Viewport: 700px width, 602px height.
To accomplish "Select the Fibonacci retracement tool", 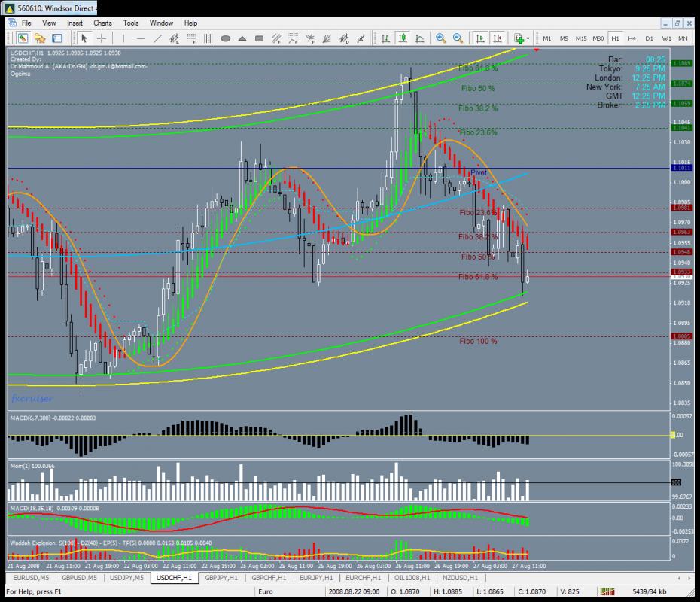I will pos(191,38).
